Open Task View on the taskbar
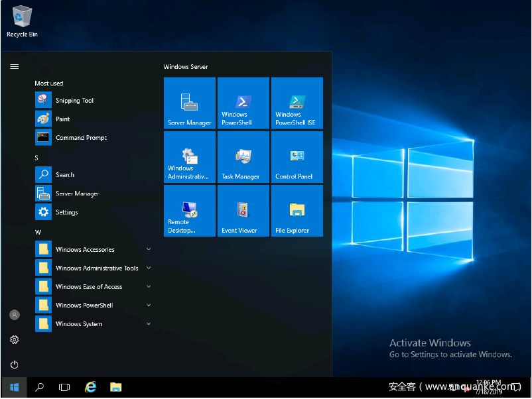 coord(64,387)
